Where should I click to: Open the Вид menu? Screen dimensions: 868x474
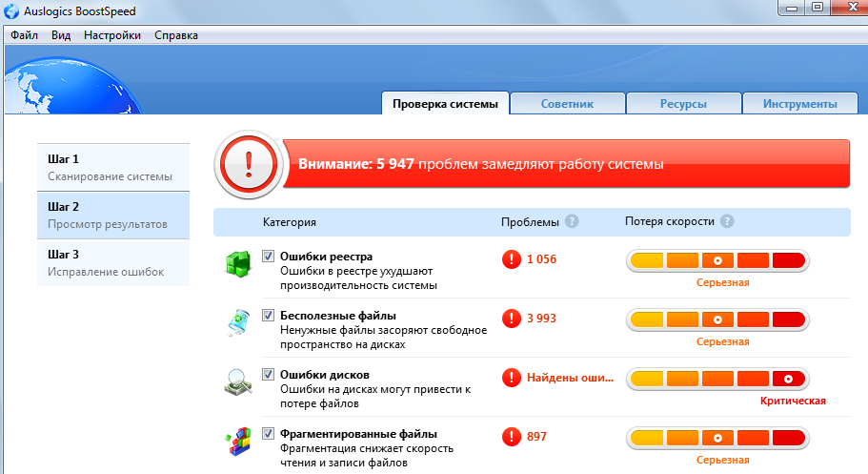61,35
